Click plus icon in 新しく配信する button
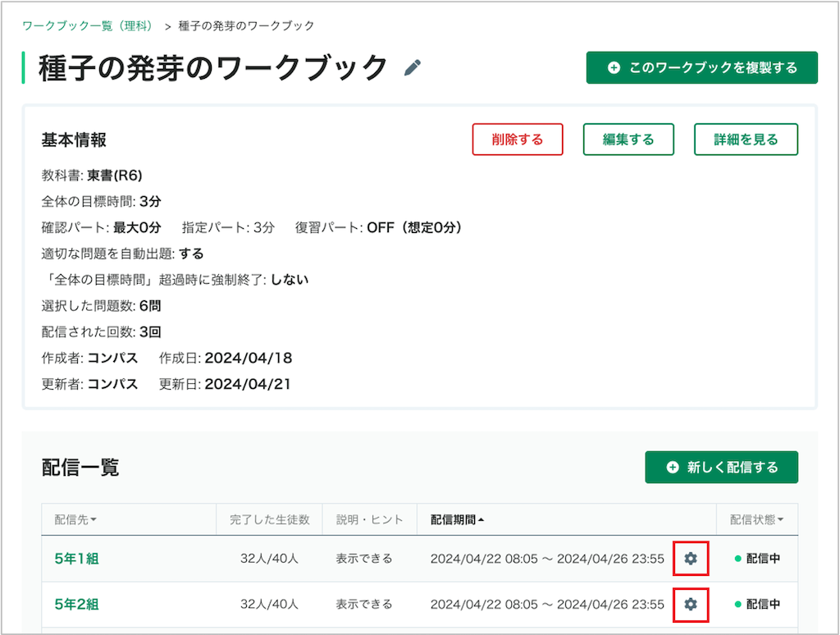 673,468
